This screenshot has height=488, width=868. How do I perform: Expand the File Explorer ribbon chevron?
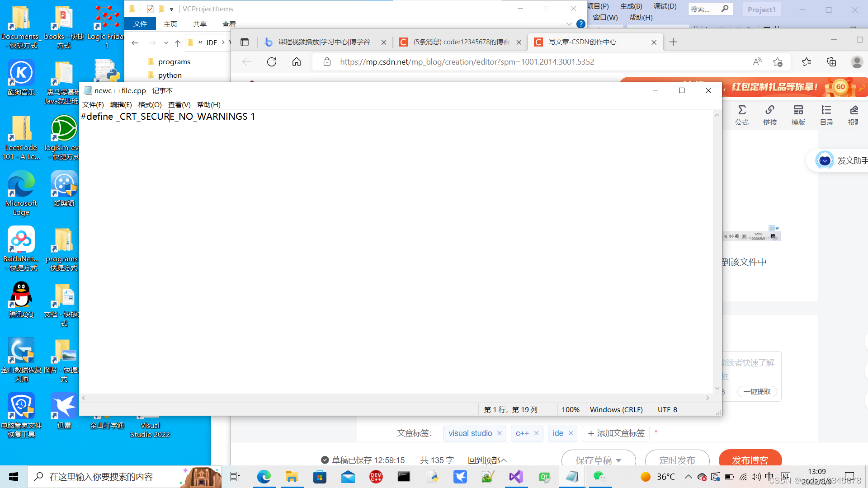(569, 24)
